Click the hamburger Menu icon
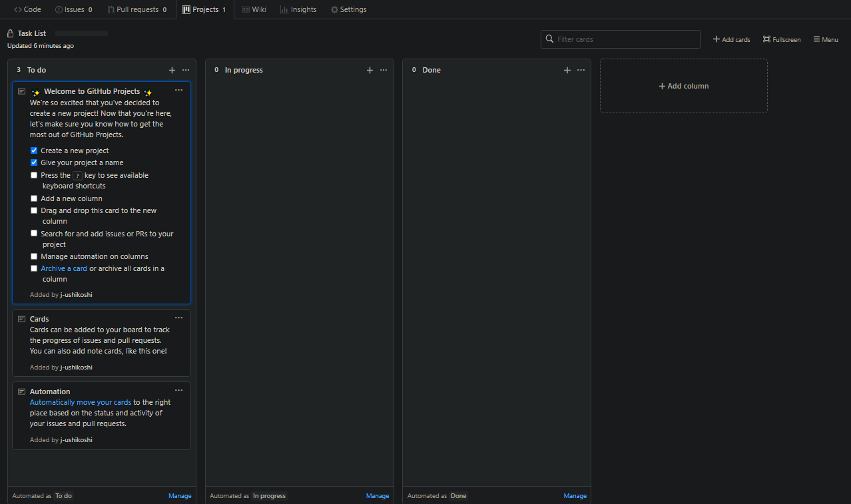Image resolution: width=851 pixels, height=504 pixels. click(x=816, y=39)
